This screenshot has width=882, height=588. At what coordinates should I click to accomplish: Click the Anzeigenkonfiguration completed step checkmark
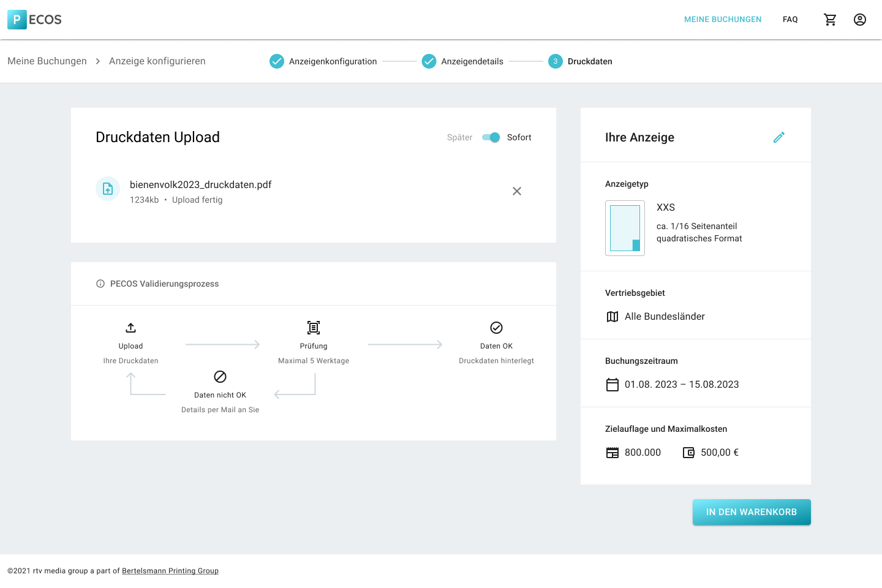coord(277,61)
